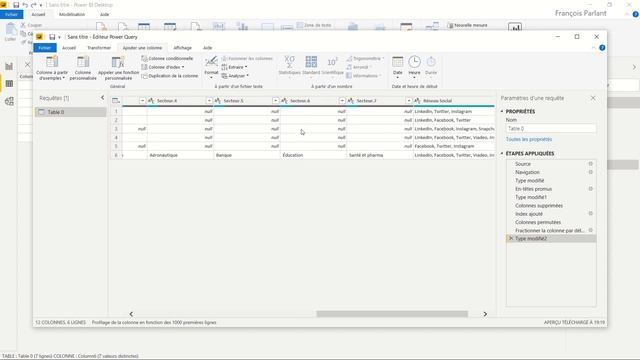
Task: Click the right scroll arrow of grid
Action: [x=485, y=314]
